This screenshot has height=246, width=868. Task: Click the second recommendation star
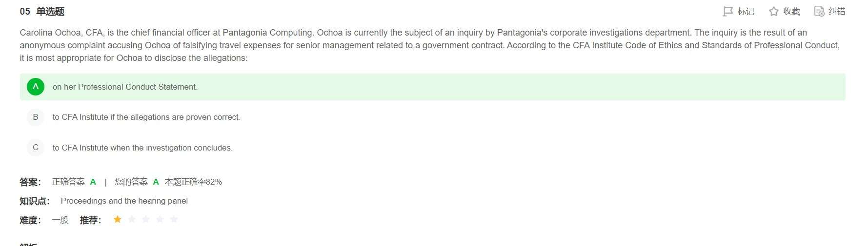click(132, 220)
